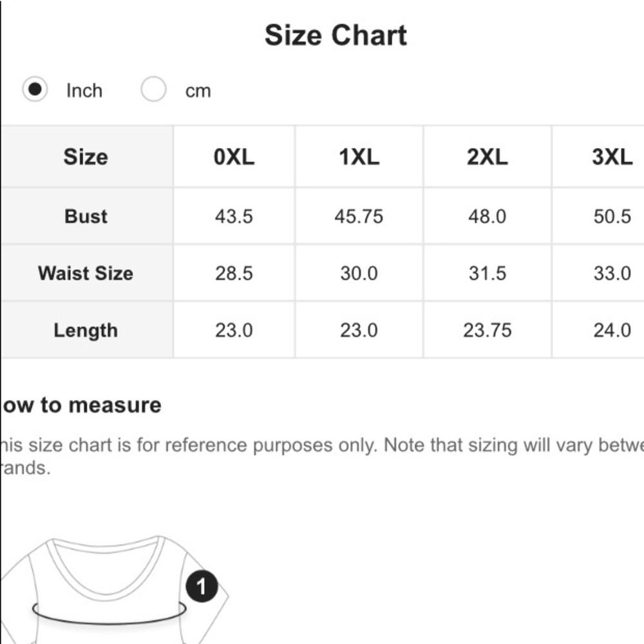
Task: Click the numbered 1 marker on shirt diagram
Action: point(202,586)
